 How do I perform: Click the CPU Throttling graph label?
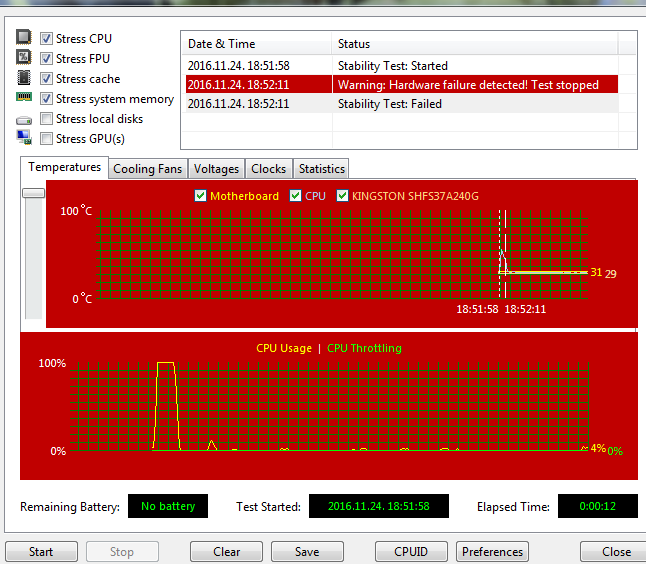point(364,348)
